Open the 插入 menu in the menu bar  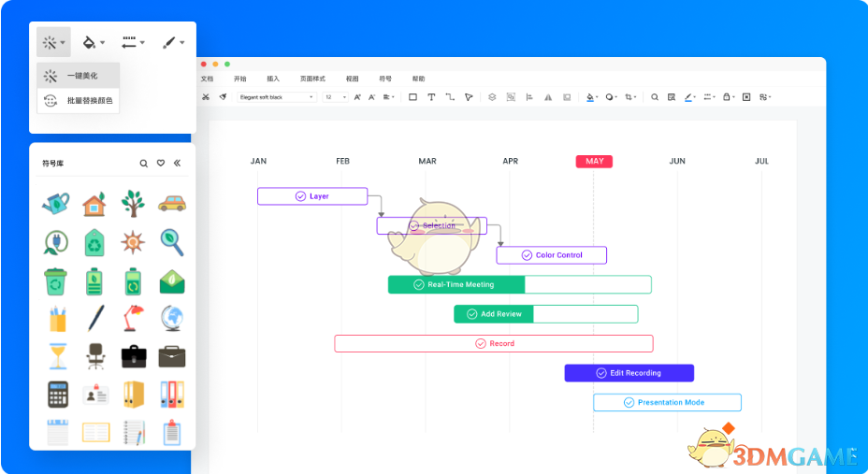coord(273,79)
